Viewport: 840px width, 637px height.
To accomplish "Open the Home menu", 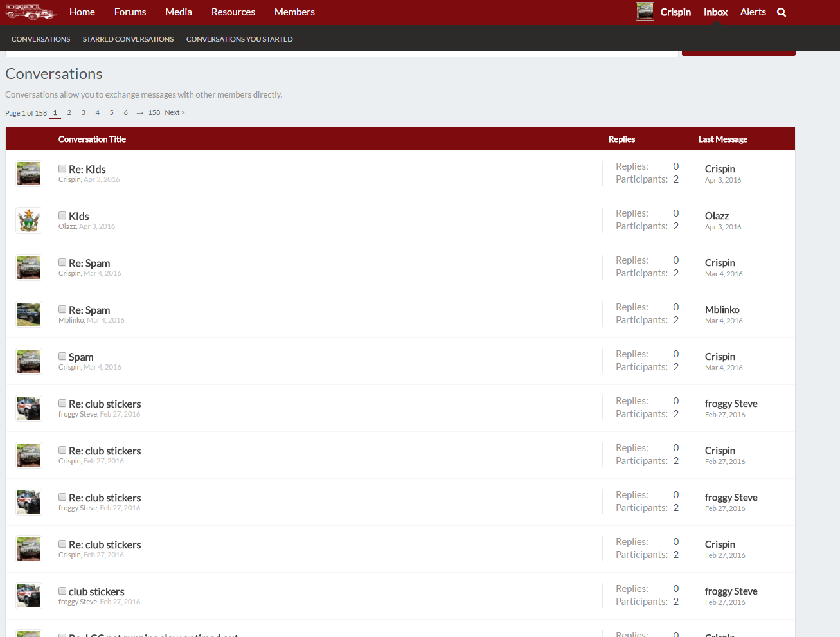I will click(82, 12).
